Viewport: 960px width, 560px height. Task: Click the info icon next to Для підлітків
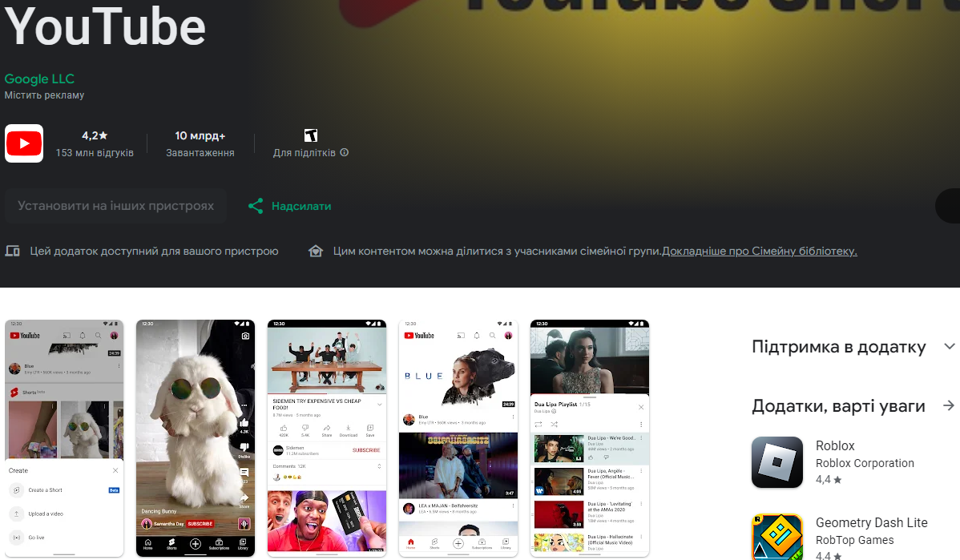coord(345,152)
